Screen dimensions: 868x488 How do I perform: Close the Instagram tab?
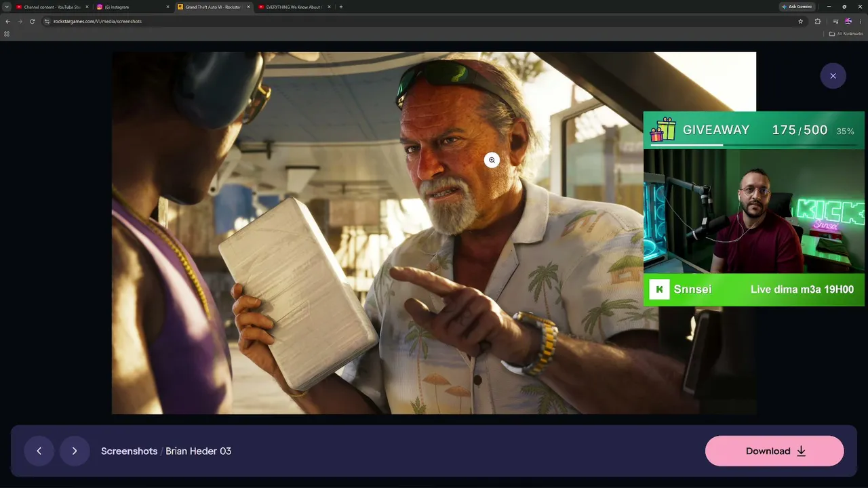point(167,7)
